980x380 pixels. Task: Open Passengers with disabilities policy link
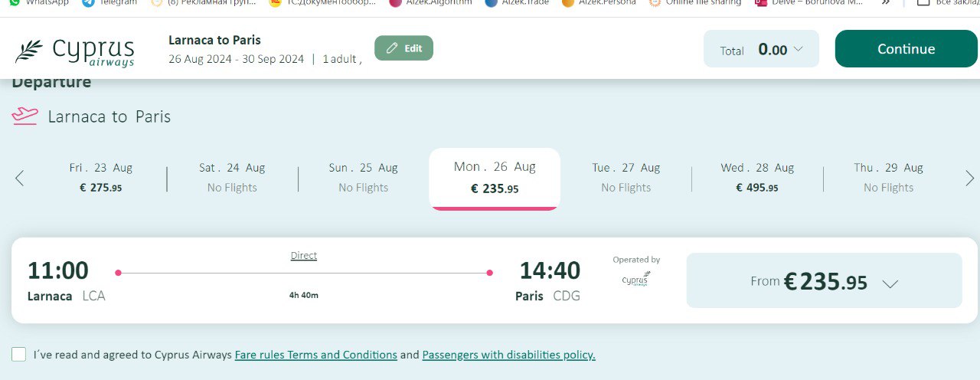coord(508,355)
